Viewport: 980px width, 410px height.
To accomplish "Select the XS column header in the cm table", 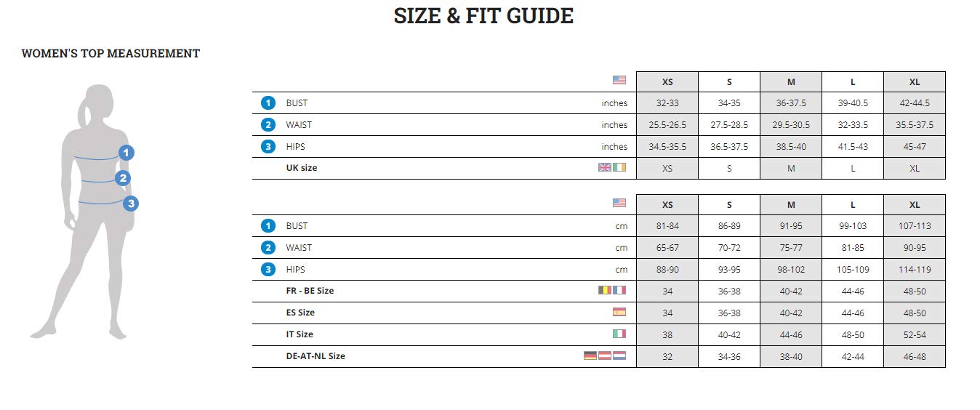I will point(667,205).
